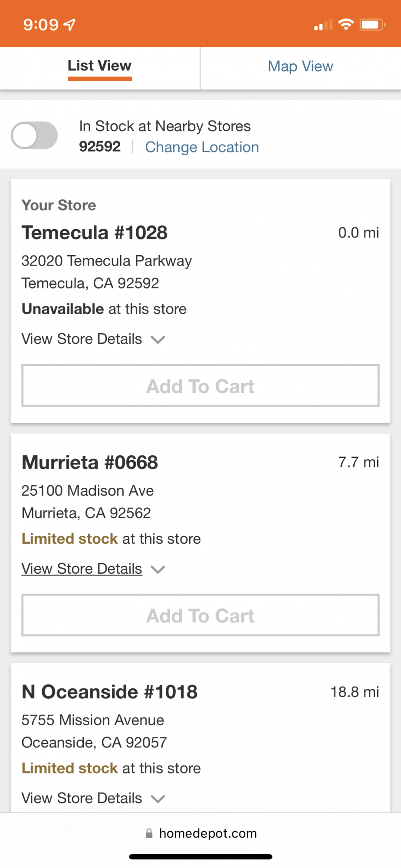Tap the Wi-Fi icon in status bar
The width and height of the screenshot is (401, 868).
point(346,24)
